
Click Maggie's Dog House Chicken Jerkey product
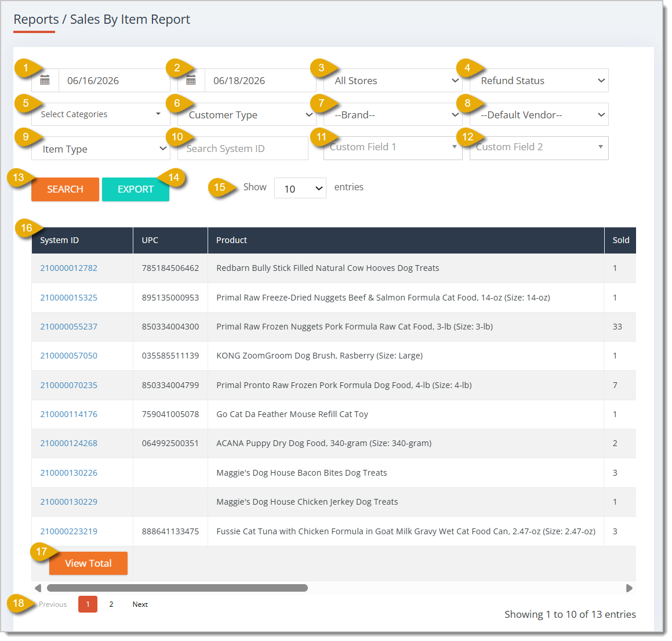pos(307,502)
